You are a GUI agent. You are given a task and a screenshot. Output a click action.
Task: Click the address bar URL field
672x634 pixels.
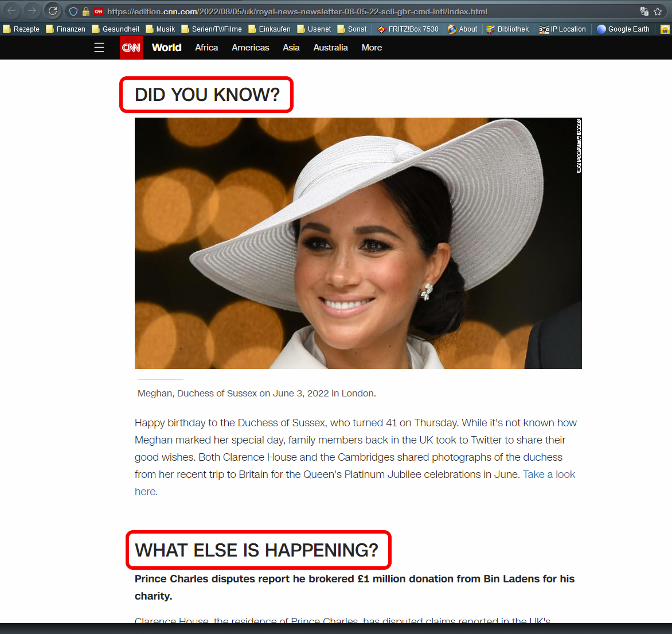click(x=344, y=11)
